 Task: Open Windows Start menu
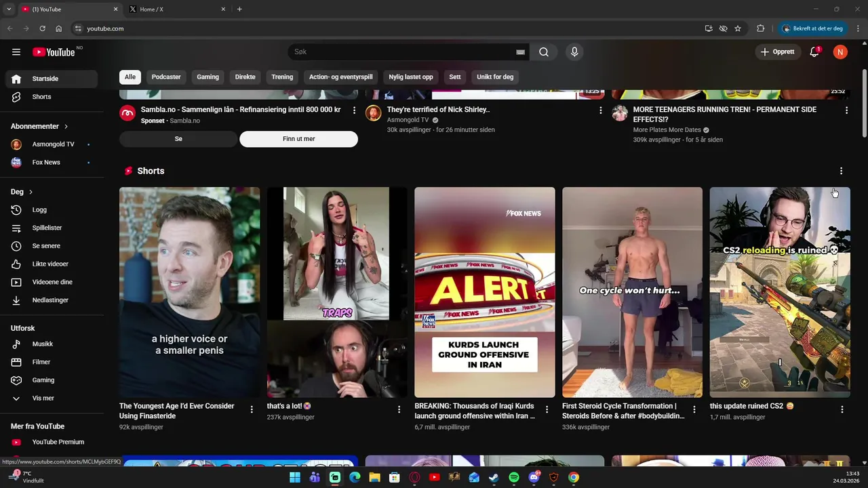pos(295,477)
